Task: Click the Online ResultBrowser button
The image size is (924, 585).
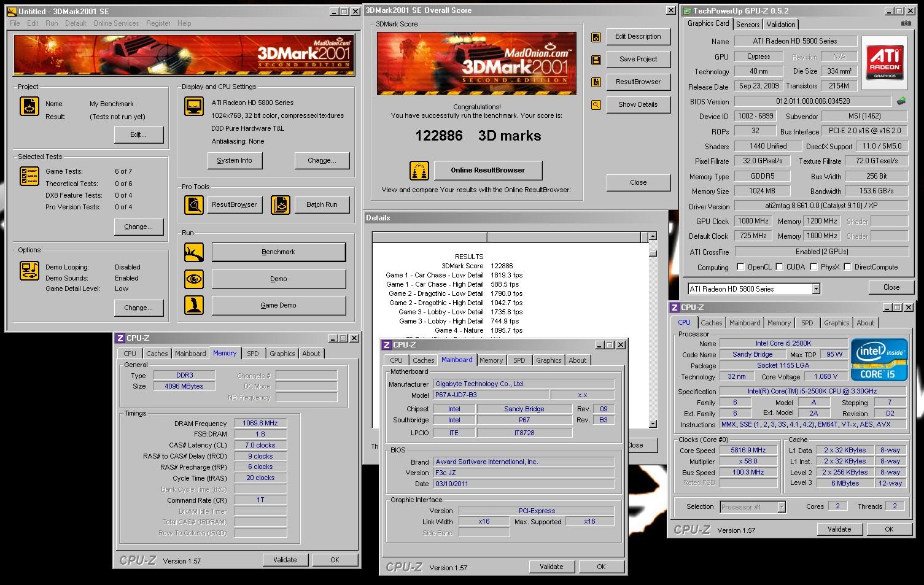Action: (487, 171)
